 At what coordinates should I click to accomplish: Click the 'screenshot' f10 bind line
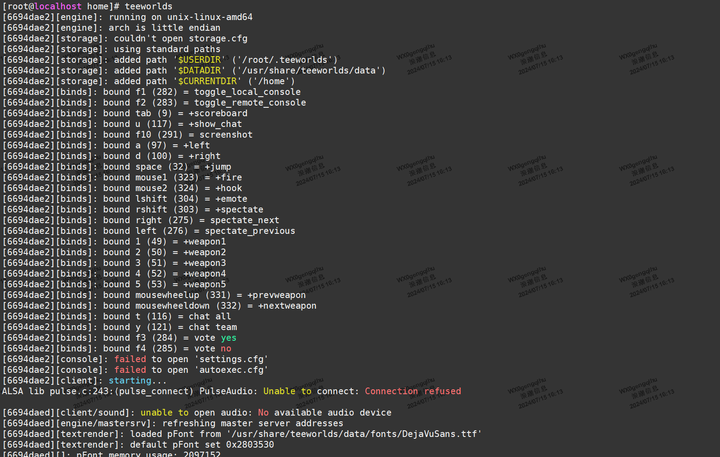click(x=127, y=135)
